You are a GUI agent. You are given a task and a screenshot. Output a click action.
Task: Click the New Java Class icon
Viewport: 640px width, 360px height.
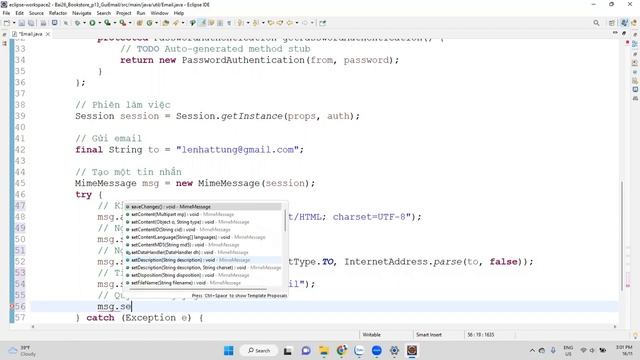tap(149, 23)
